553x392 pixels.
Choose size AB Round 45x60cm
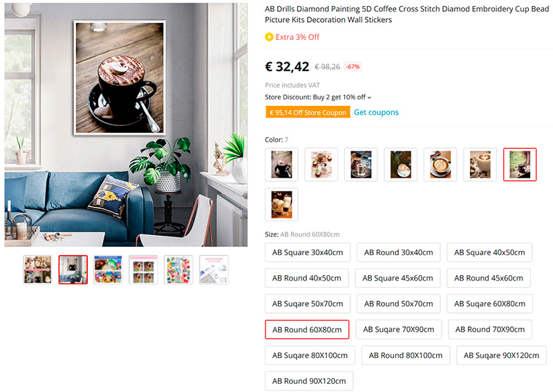pos(489,278)
